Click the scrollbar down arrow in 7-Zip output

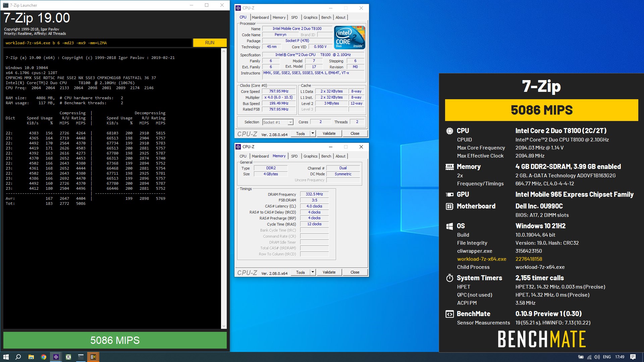[224, 326]
